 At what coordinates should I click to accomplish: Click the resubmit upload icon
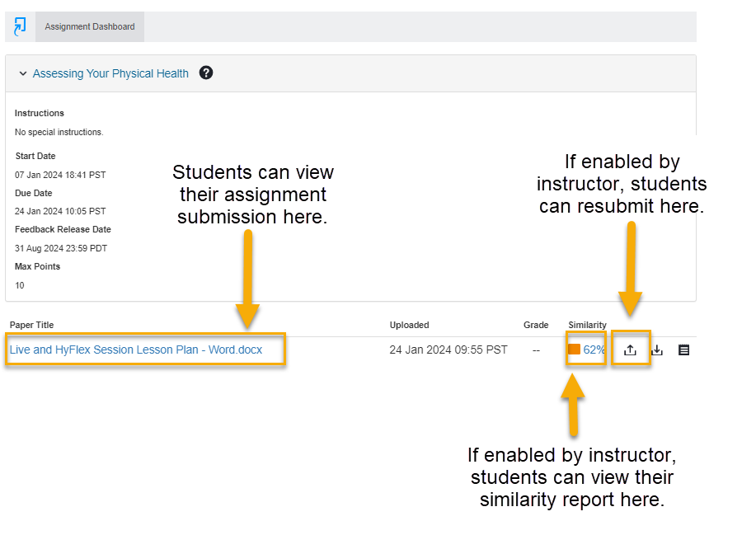[x=631, y=350]
